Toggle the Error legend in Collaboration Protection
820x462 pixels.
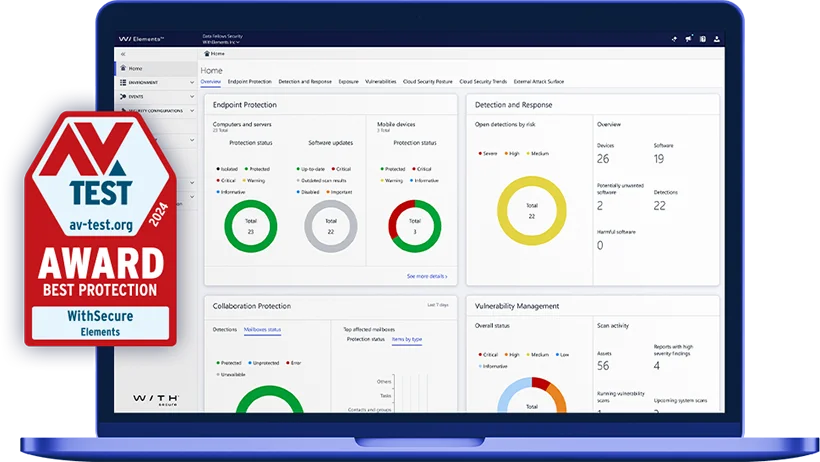click(x=293, y=363)
